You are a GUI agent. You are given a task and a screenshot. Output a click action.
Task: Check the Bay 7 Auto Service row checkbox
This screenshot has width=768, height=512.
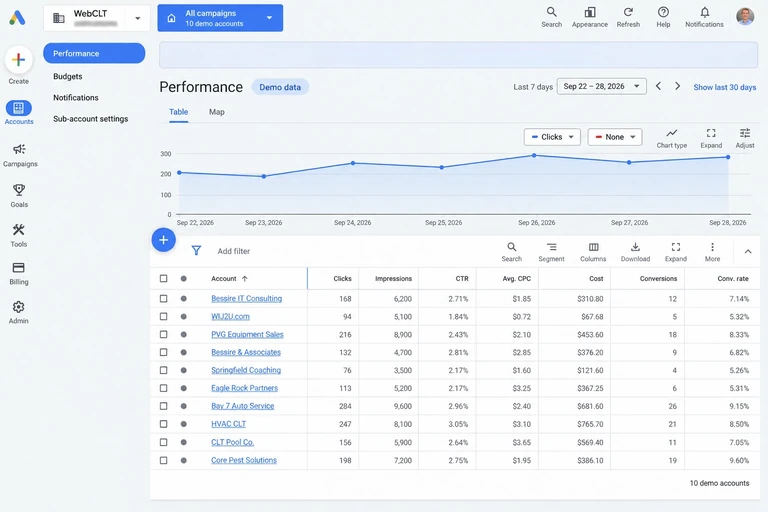point(164,406)
